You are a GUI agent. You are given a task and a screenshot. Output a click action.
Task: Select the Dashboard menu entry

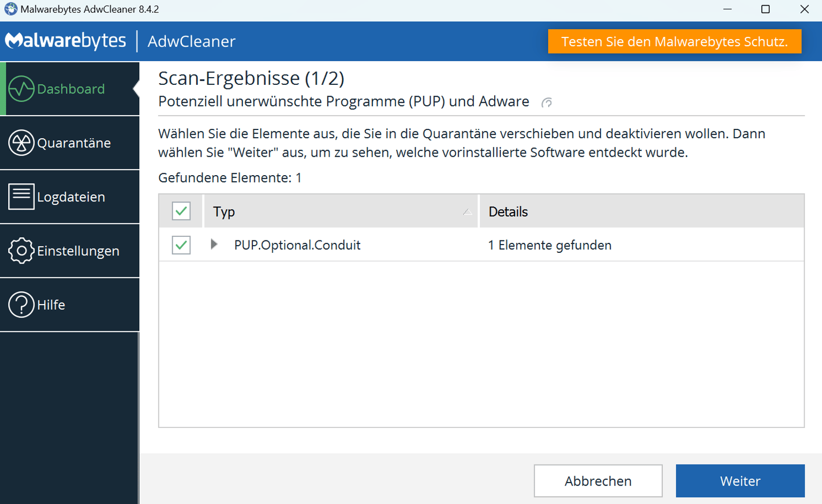pyautogui.click(x=69, y=88)
